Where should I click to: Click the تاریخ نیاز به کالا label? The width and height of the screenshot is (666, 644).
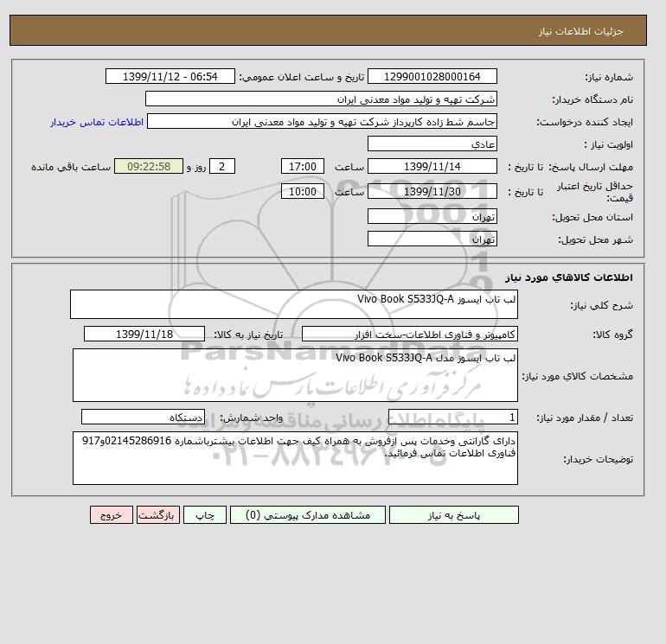click(x=248, y=335)
